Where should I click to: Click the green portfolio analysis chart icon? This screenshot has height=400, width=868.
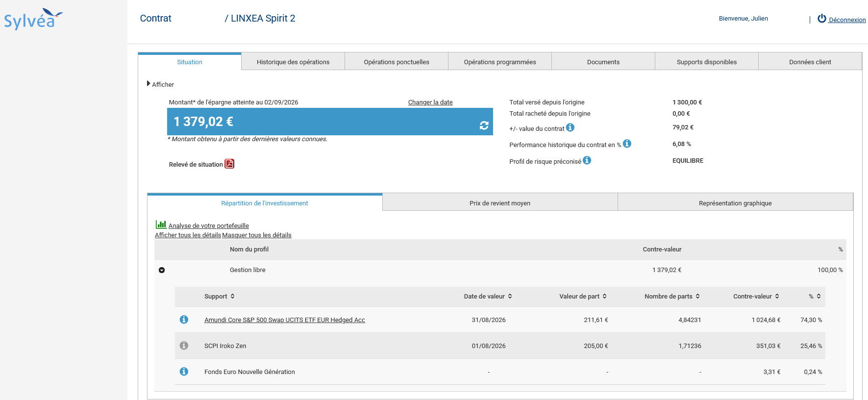coord(161,225)
